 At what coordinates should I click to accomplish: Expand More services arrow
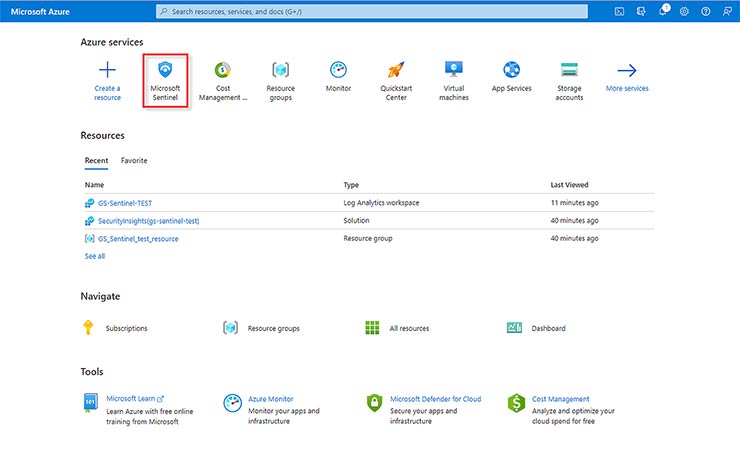[x=627, y=71]
